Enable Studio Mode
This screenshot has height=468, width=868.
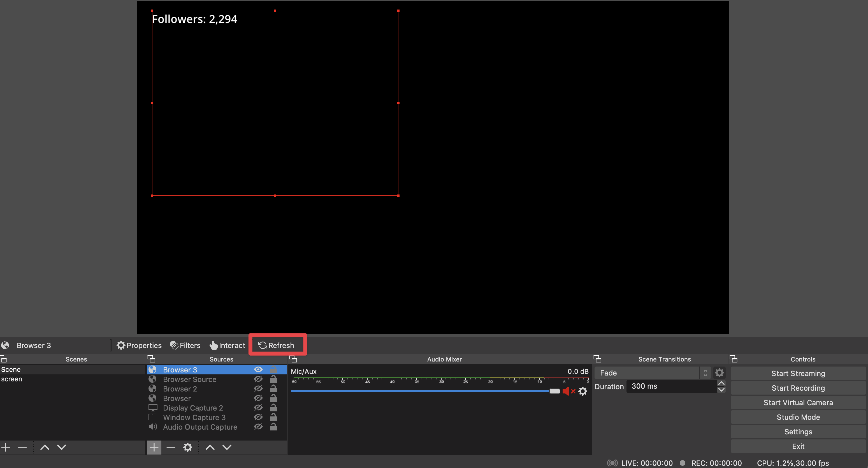pos(798,417)
